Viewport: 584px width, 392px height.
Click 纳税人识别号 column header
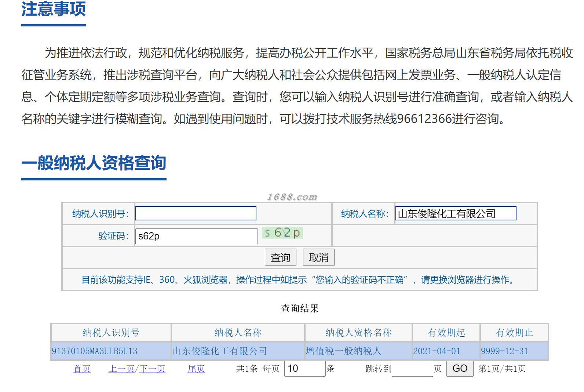click(111, 333)
